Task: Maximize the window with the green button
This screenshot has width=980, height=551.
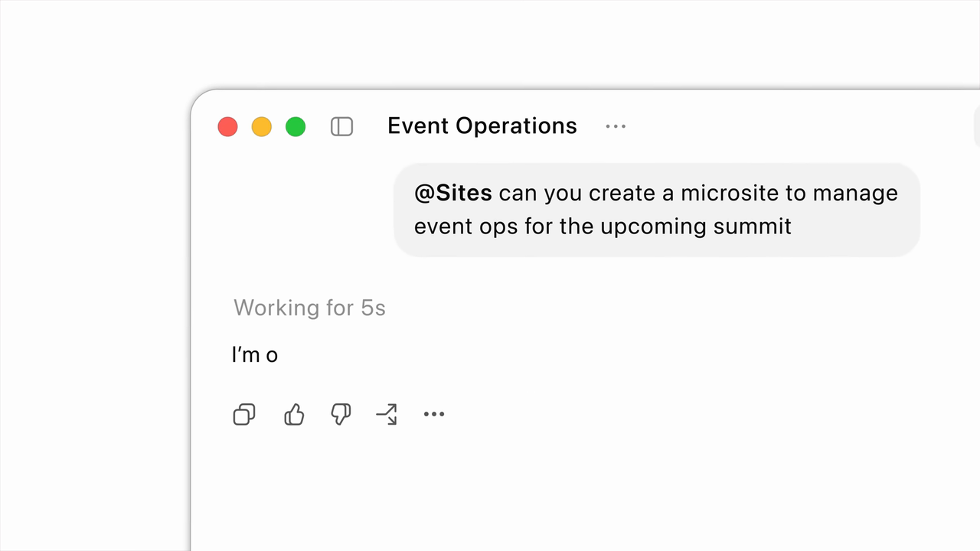Action: [296, 127]
